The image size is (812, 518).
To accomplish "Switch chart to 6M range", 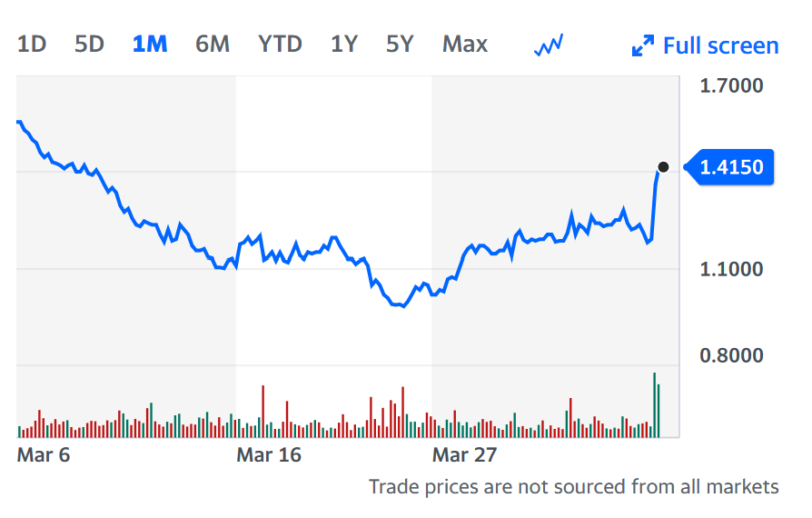I will (213, 44).
